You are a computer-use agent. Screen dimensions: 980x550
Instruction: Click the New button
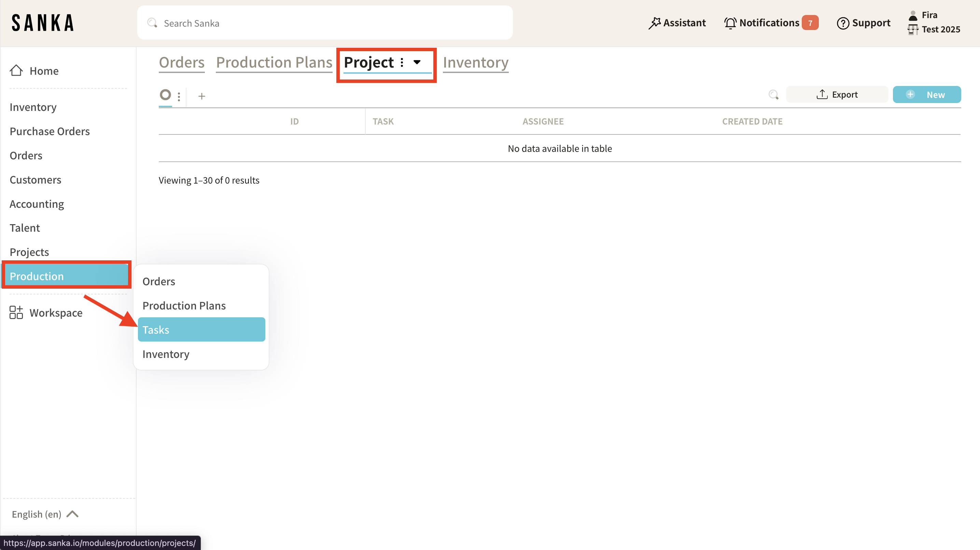coord(927,95)
